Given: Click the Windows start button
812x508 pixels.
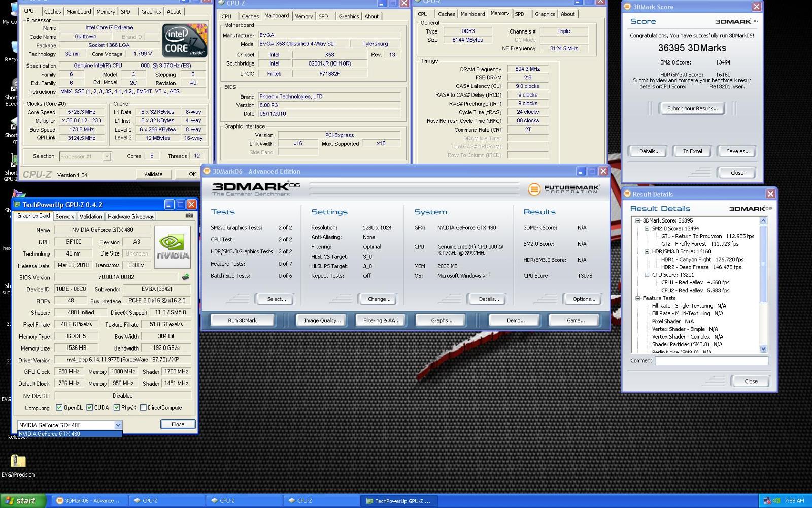Looking at the screenshot, I should coord(22,501).
